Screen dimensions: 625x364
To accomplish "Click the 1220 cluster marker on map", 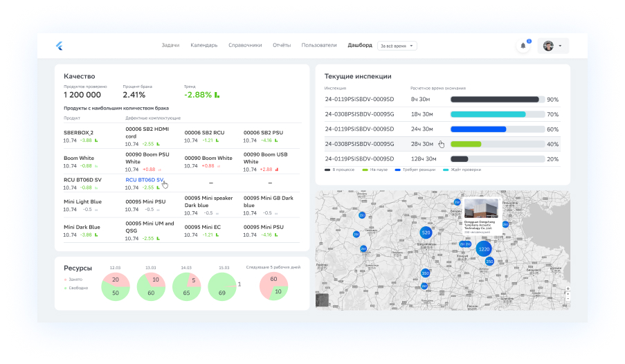I will pyautogui.click(x=483, y=249).
